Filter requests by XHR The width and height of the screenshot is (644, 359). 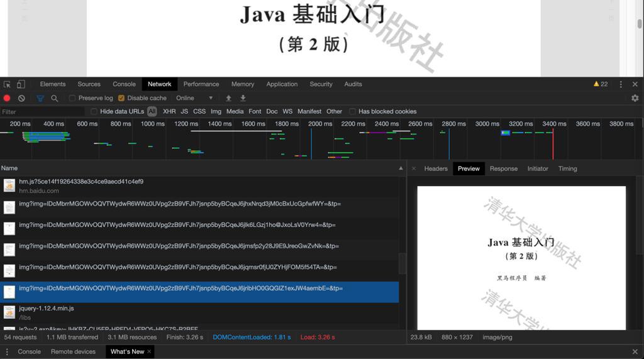pos(169,111)
